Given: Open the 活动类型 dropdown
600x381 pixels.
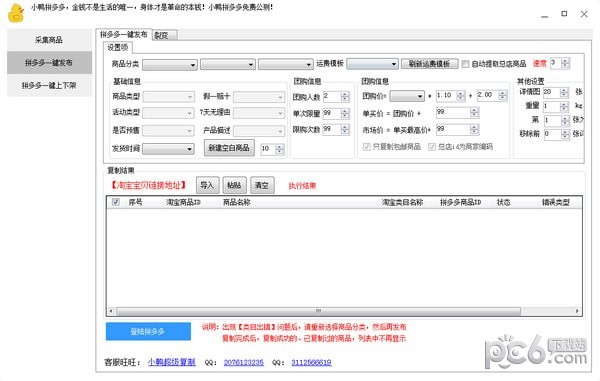Looking at the screenshot, I should [168, 113].
